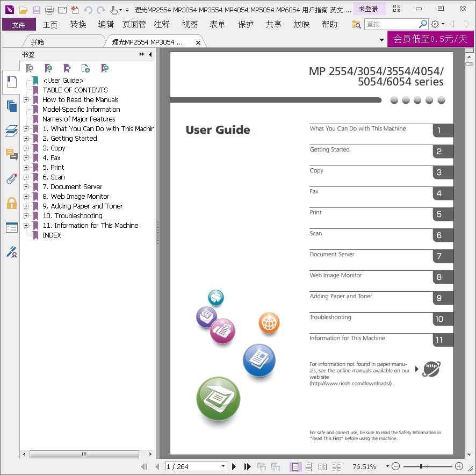The height and width of the screenshot is (475, 476).
Task: Print the document using the printer icon
Action: point(49,10)
